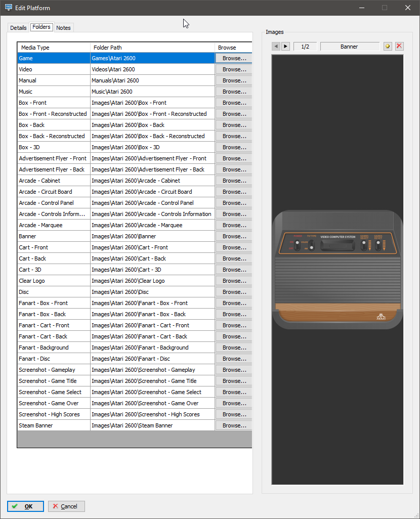The image size is (420, 519).
Task: Browse for the Screenshot - Gameplay folder
Action: coord(233,370)
